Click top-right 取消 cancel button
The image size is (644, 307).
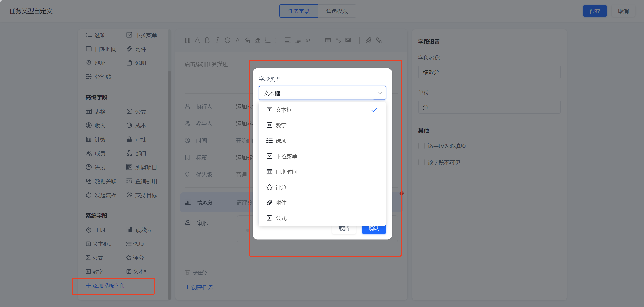[x=623, y=11]
